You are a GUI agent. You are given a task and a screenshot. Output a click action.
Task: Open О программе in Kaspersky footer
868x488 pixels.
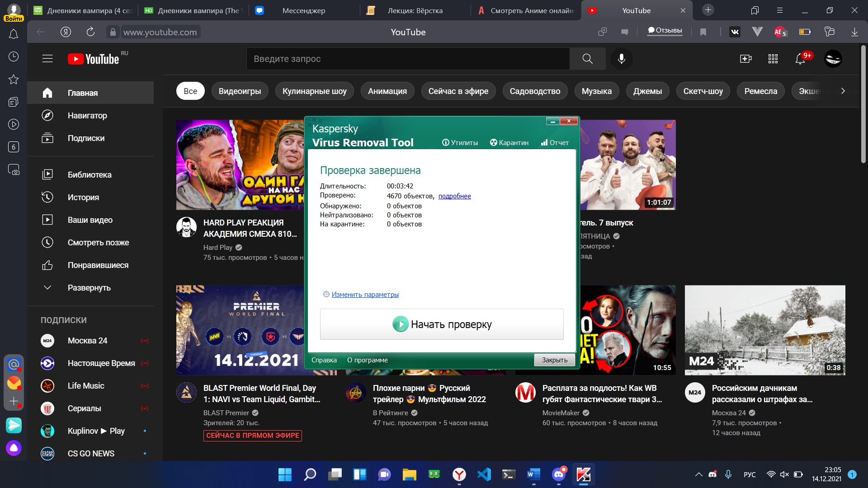tap(367, 360)
